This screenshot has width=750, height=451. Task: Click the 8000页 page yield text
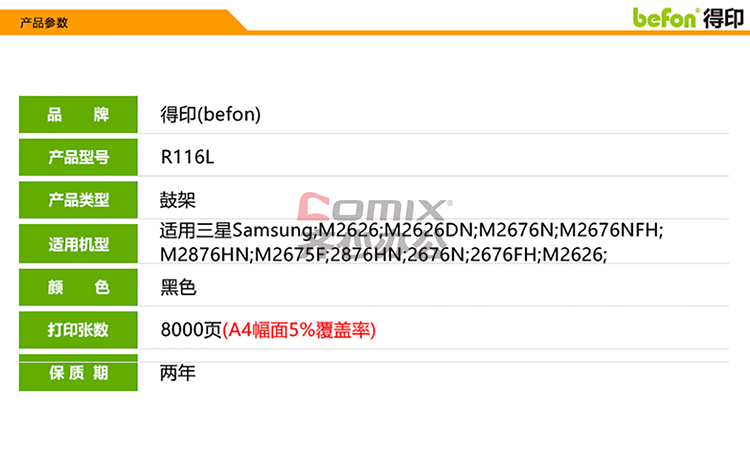coord(191,330)
